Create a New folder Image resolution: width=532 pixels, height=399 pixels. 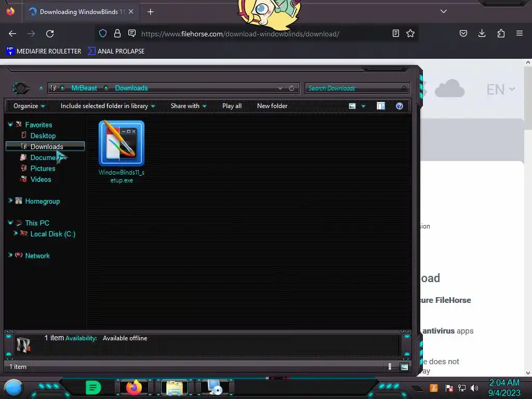coord(272,106)
